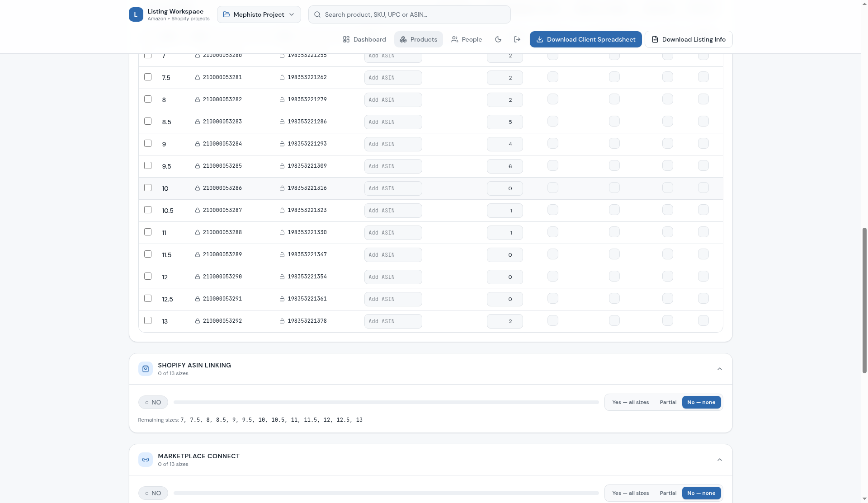Image resolution: width=868 pixels, height=503 pixels.
Task: Click lock icon beside SKU 210000053285
Action: (x=198, y=166)
